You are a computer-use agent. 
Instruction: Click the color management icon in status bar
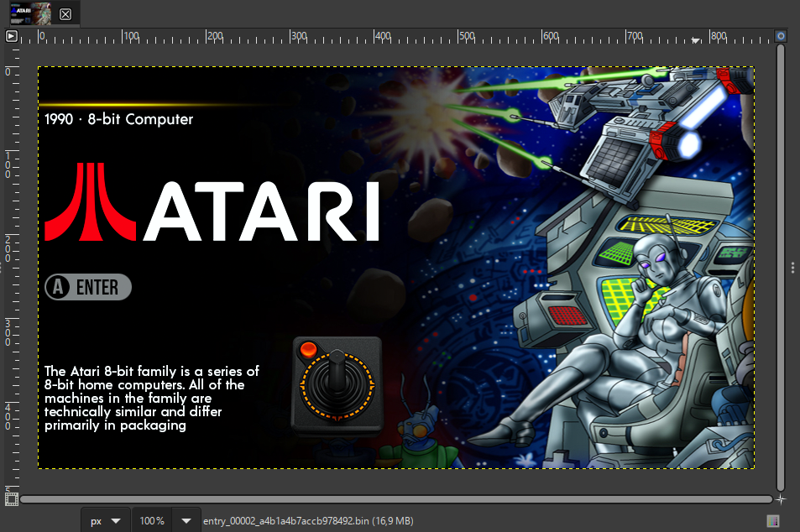[773, 521]
